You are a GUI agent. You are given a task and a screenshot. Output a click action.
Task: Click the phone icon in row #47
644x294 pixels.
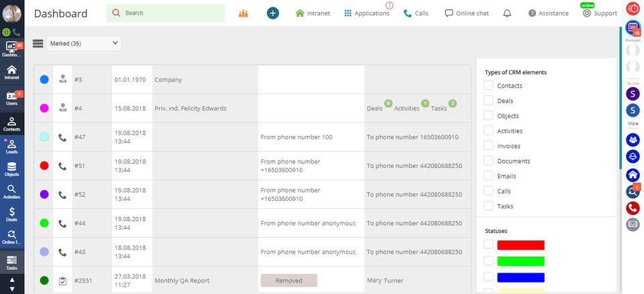click(62, 137)
